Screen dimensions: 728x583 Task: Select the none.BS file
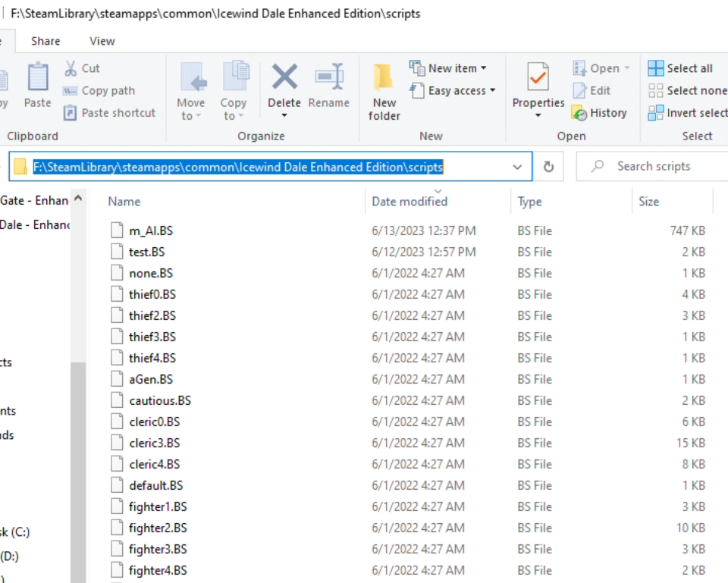pos(151,273)
